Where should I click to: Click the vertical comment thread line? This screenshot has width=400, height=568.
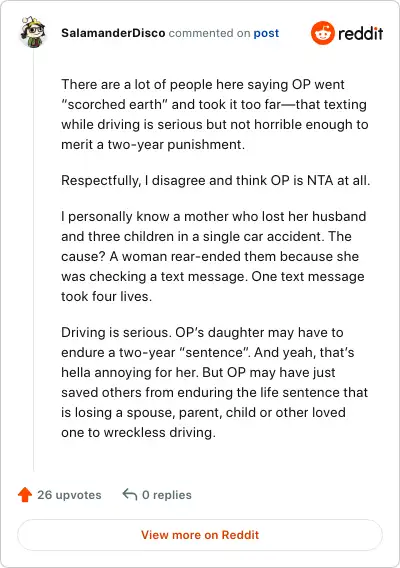tap(33, 261)
